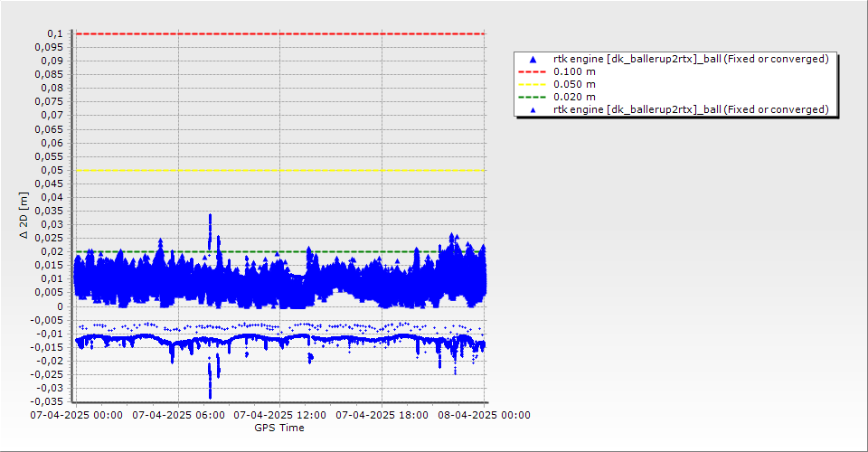Click the '0,095' y-axis tick label
868x452 pixels.
(49, 48)
